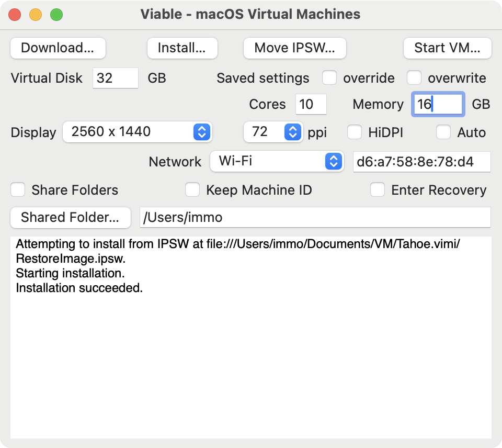
Task: Launch the Start VM... button
Action: tap(447, 48)
